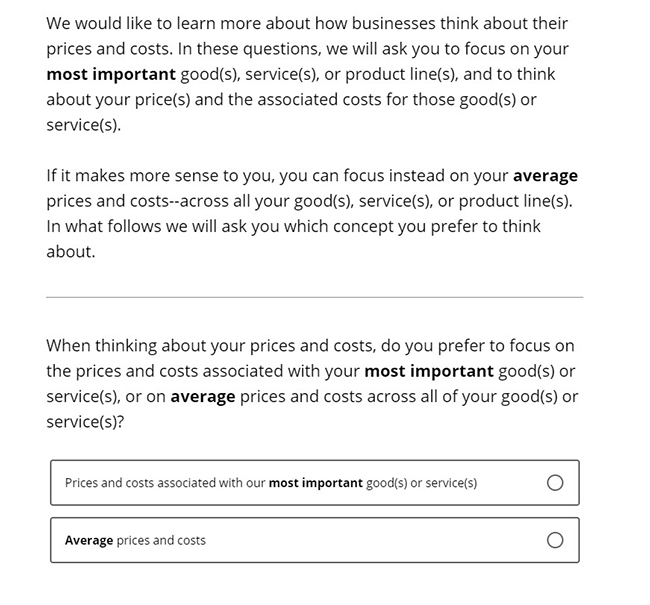Click 'good(s) or service(s)' text in first option
Viewport: 650px width, 605px height.
[x=422, y=483]
